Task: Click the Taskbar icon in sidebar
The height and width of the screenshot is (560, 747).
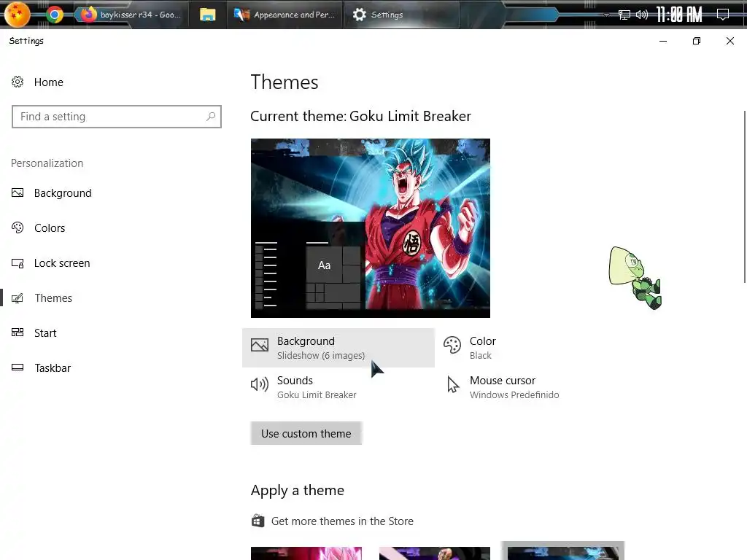Action: (x=18, y=367)
